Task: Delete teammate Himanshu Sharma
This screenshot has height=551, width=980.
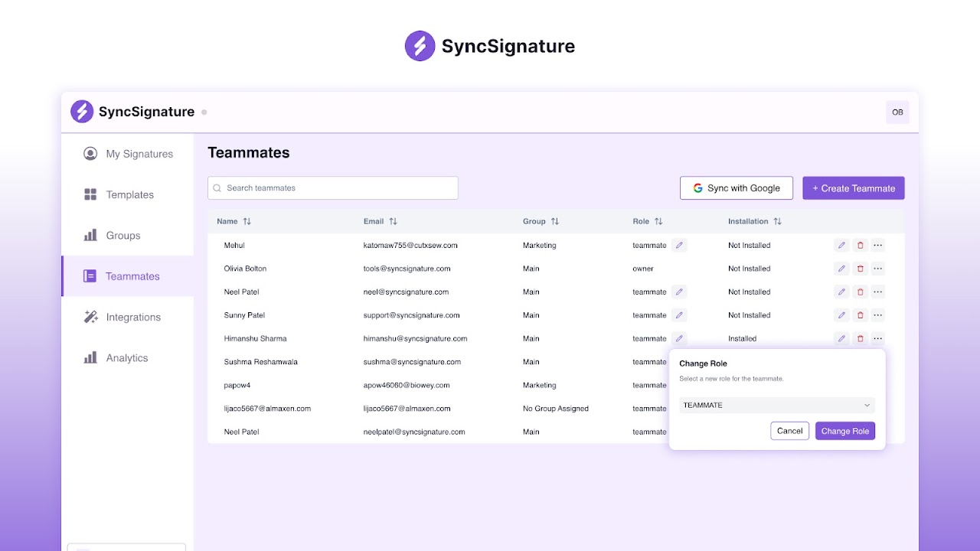Action: [860, 339]
